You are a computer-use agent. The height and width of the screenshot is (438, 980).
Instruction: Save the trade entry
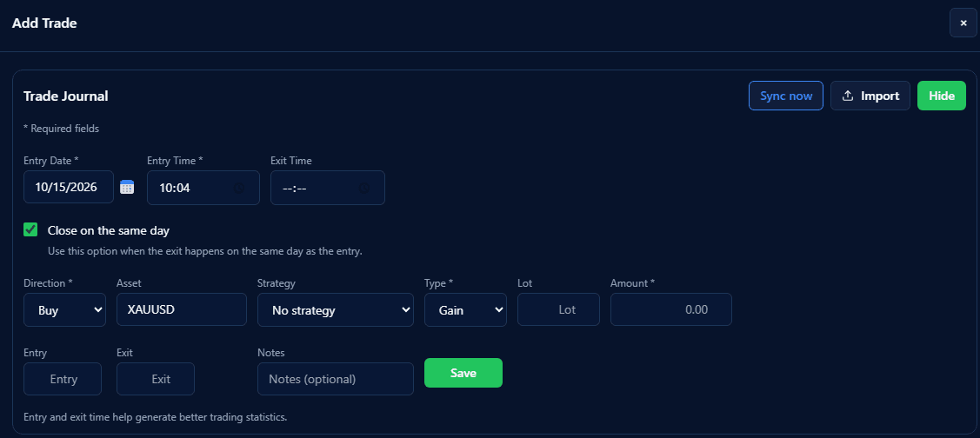(463, 373)
